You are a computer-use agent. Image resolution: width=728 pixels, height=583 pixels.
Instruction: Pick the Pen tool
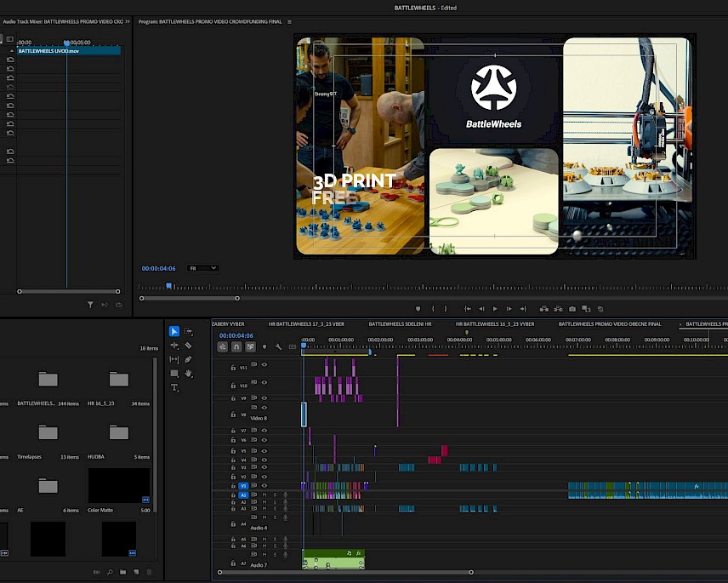point(188,359)
